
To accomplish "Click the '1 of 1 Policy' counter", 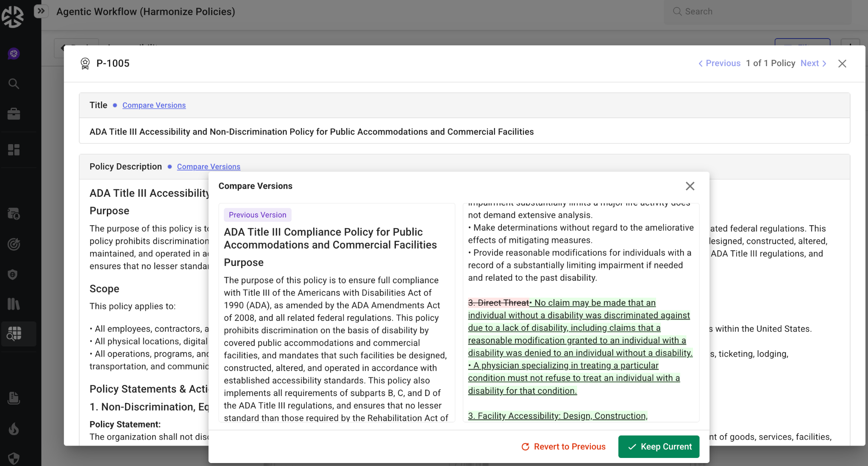I will tap(771, 63).
